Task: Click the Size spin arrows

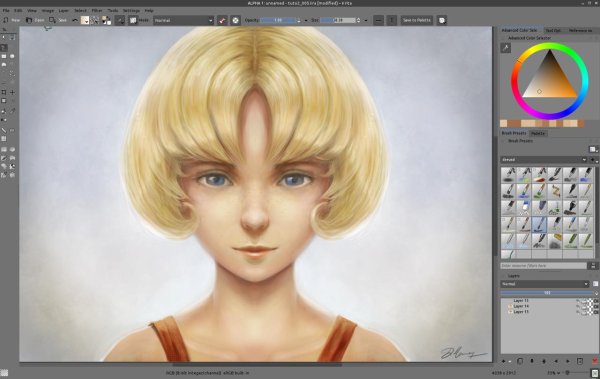Action: 359,20
